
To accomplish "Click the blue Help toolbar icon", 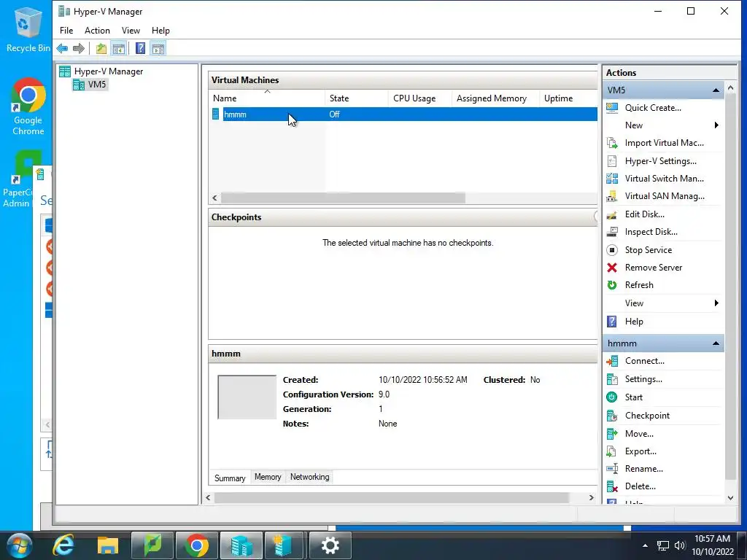I will point(140,48).
